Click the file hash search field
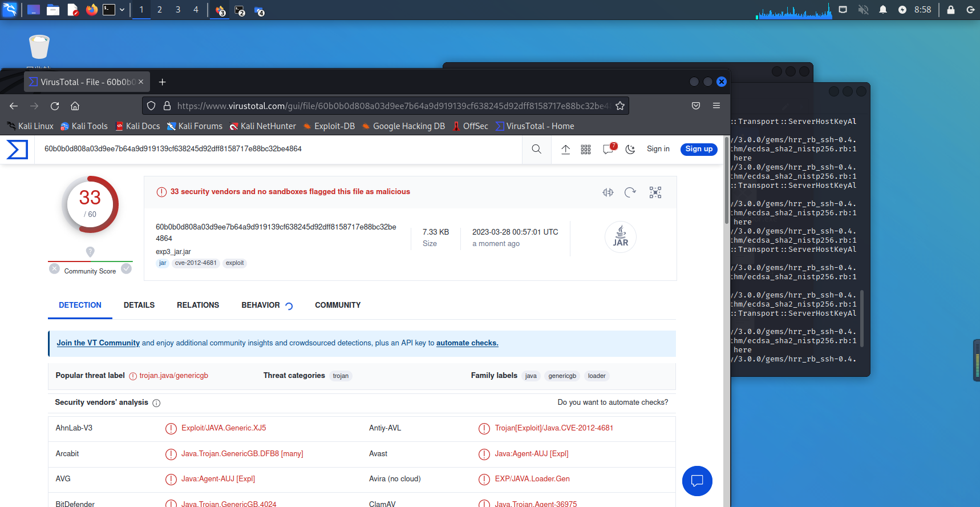 coord(280,149)
